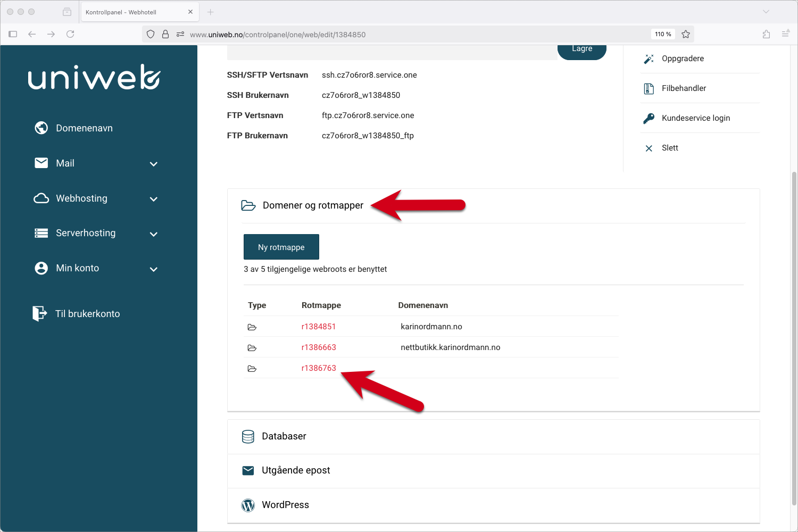This screenshot has height=532, width=798.
Task: Click the karinordmann.no domain text
Action: [x=431, y=327]
